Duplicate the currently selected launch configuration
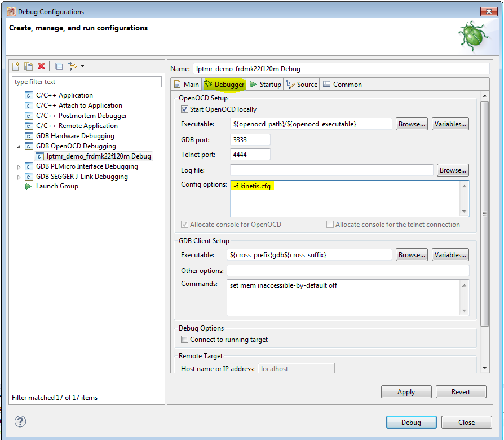This screenshot has width=504, height=440. coord(28,66)
